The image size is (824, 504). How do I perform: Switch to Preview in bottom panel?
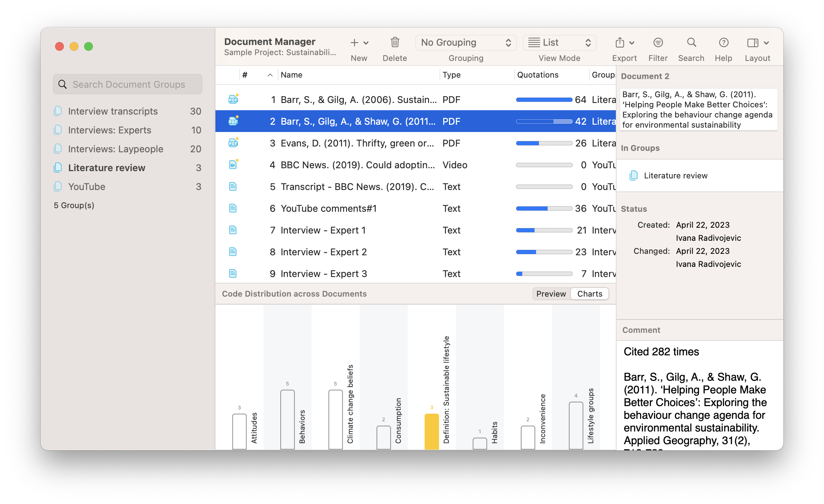point(551,294)
